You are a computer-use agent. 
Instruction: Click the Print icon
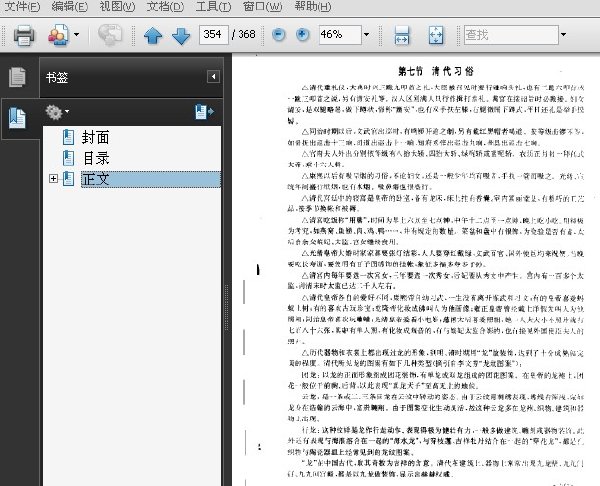pyautogui.click(x=24, y=35)
